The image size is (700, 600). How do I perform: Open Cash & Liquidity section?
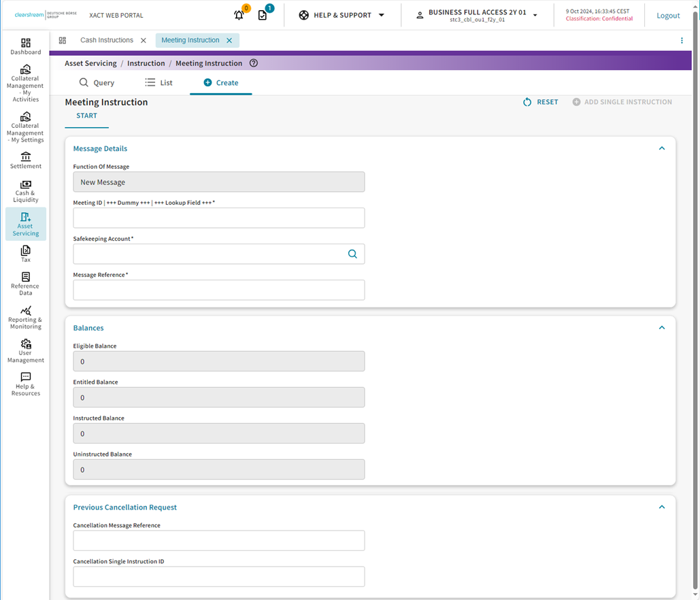pos(25,191)
